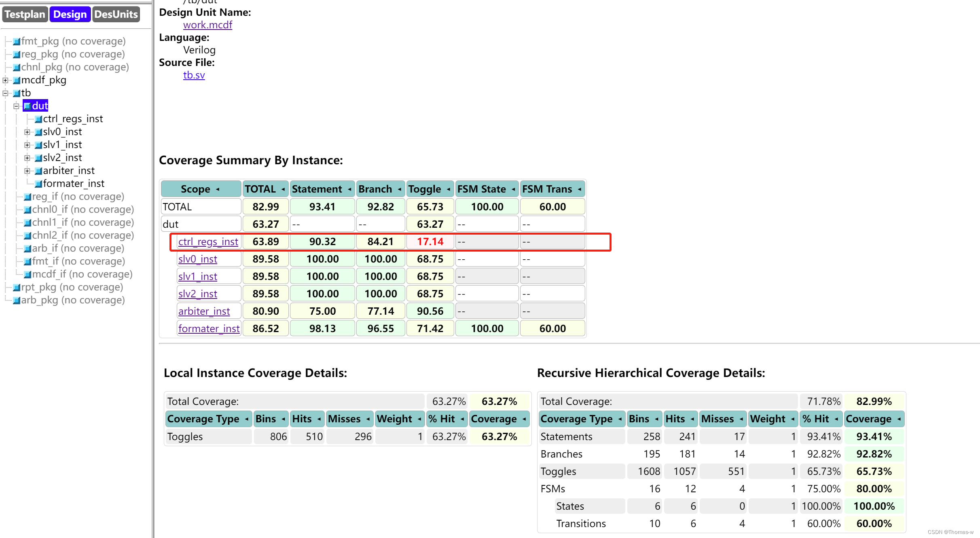Click the mcdf_pkg package cube icon
The height and width of the screenshot is (538, 980).
17,80
